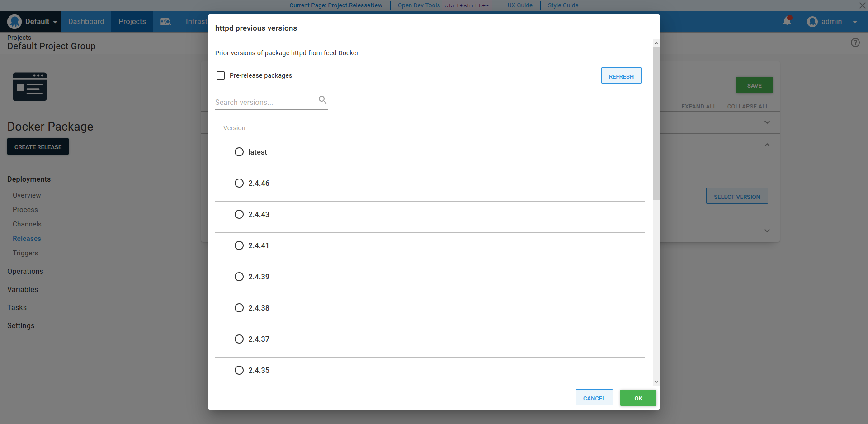Click the Default space avatar icon
Screen dimensions: 868x424
coord(14,21)
